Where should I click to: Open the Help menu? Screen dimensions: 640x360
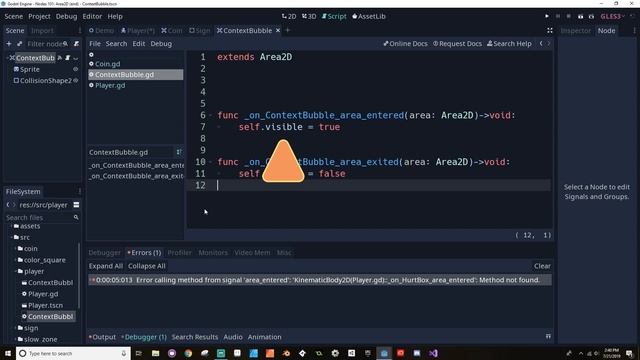[115, 16]
